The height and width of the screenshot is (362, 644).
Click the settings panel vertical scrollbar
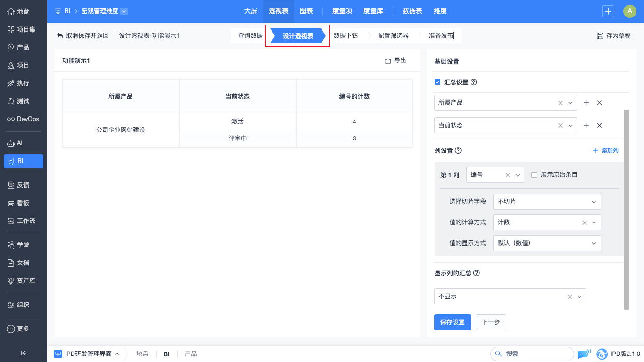click(x=626, y=210)
